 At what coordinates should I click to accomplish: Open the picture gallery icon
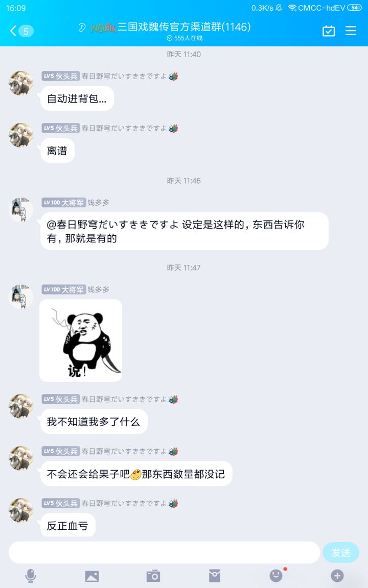[x=92, y=576]
